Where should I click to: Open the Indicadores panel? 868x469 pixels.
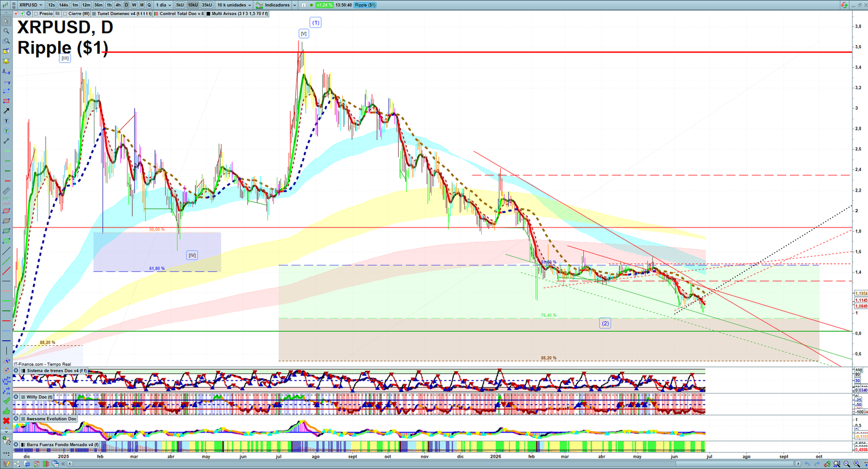point(273,5)
